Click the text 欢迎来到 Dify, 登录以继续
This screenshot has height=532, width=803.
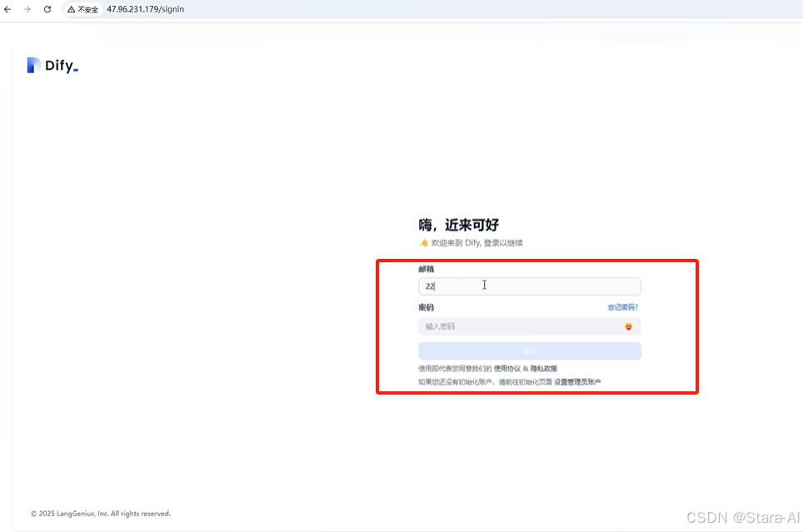pyautogui.click(x=476, y=243)
